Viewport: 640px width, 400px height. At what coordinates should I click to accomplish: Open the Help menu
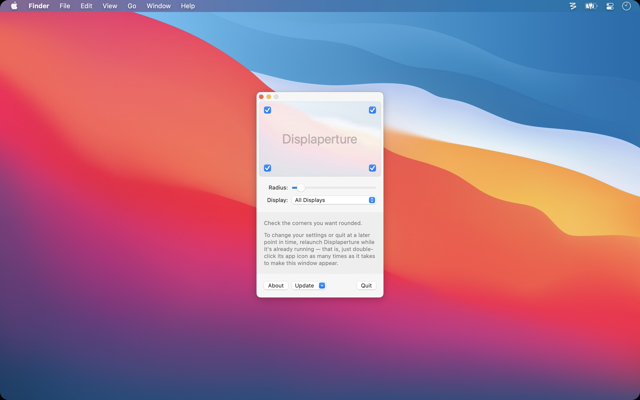point(188,6)
